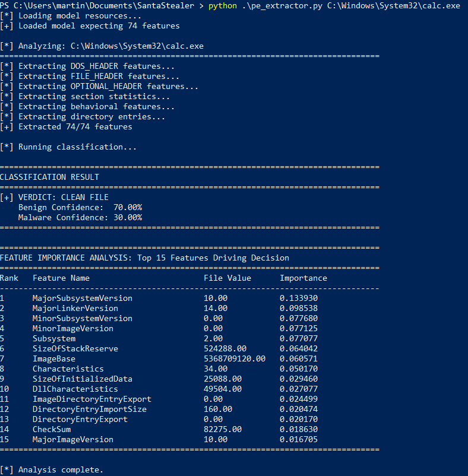Click importance value '0.077680'
The height and width of the screenshot is (476, 468).
299,319
